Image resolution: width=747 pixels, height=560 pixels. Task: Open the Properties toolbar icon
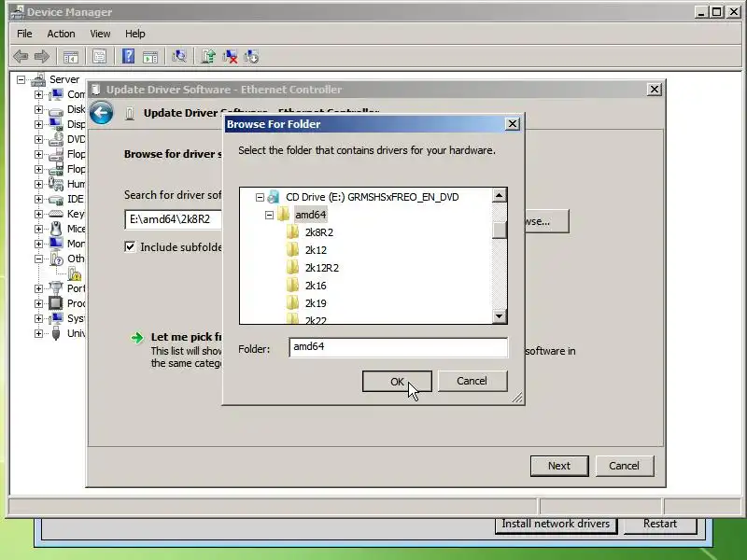tap(99, 57)
